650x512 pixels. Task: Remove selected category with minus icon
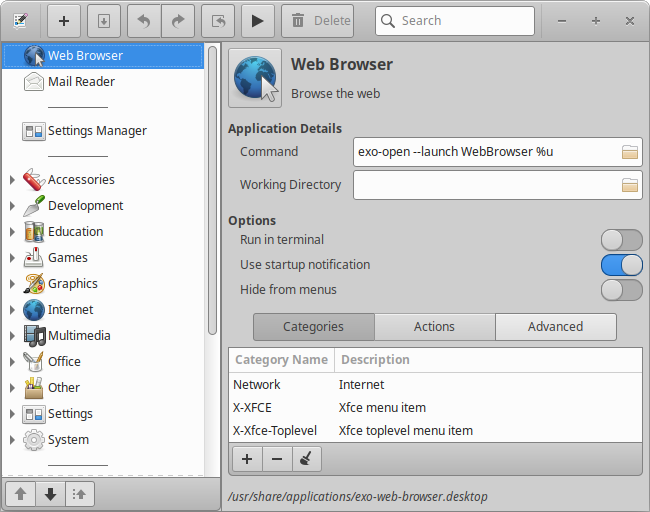[x=277, y=459]
